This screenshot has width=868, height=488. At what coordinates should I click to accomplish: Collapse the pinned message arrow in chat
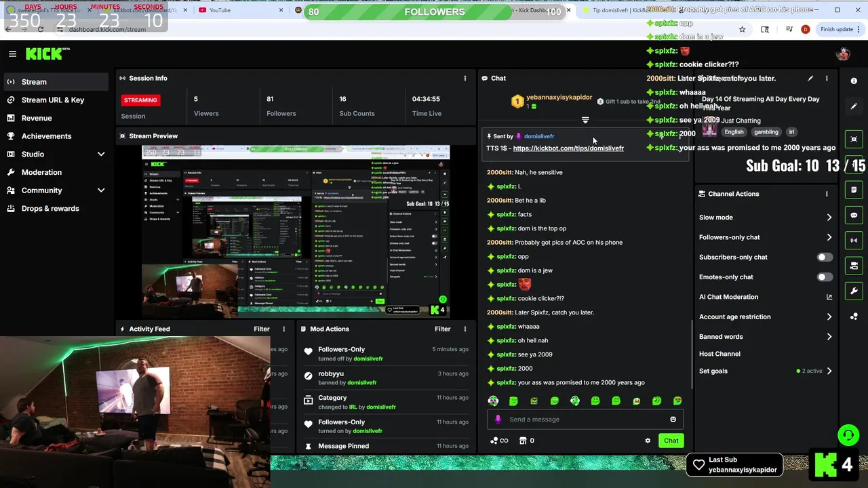[585, 120]
